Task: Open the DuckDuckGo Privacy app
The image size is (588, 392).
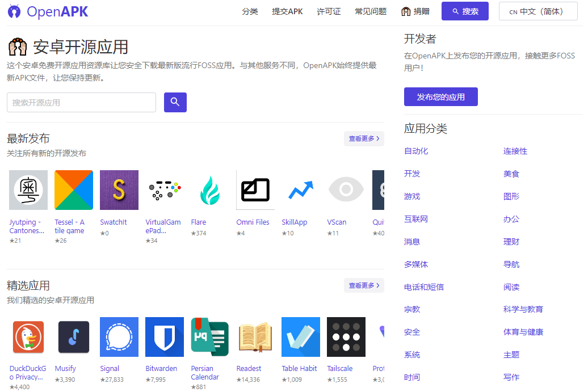Action: [x=28, y=336]
